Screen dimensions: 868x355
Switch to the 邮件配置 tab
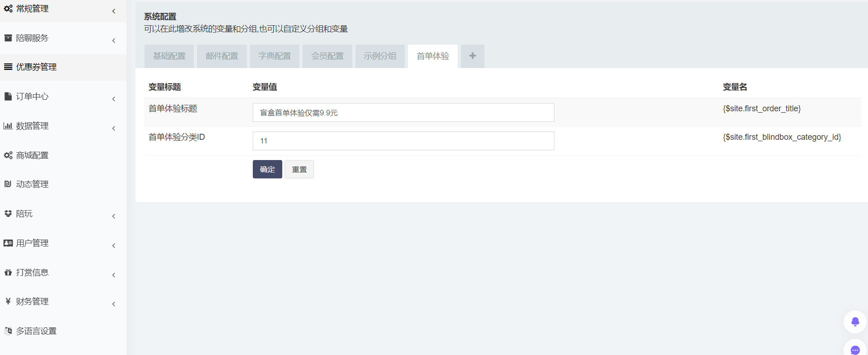click(222, 56)
